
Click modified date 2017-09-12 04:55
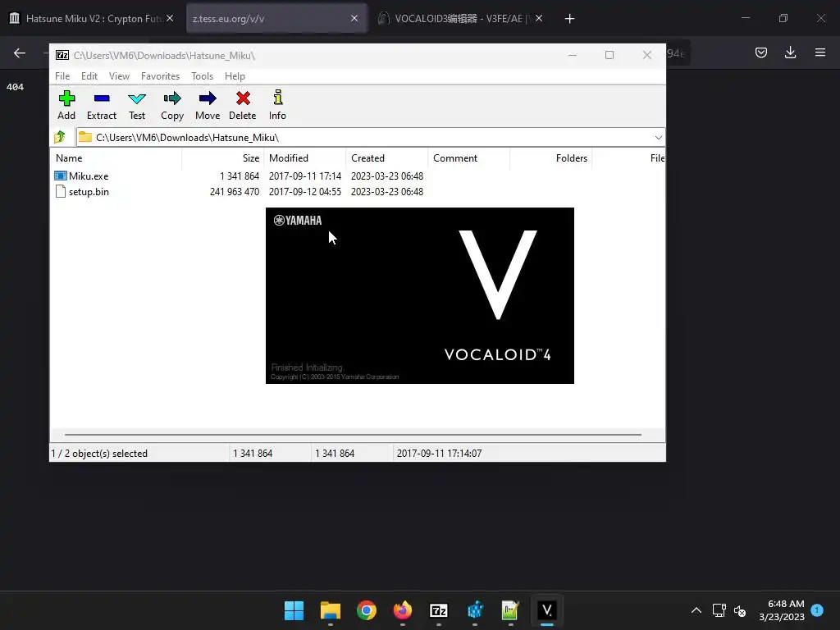[305, 192]
